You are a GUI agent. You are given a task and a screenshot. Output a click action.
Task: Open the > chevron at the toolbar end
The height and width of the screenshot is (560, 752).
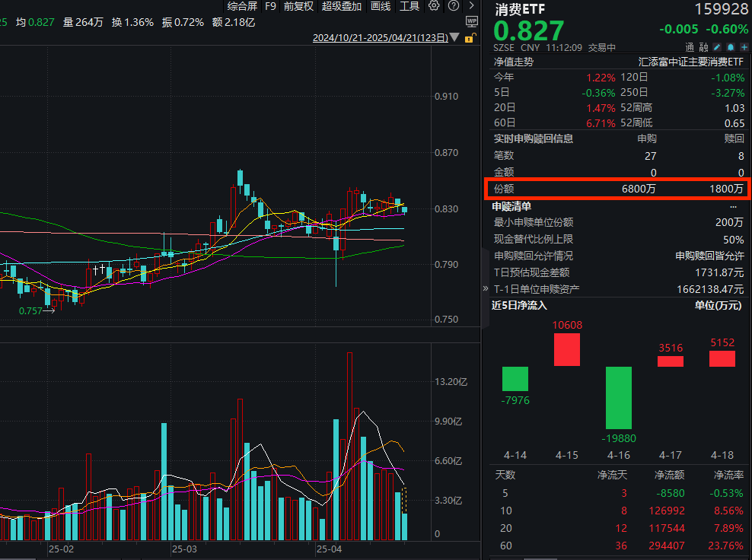470,7
